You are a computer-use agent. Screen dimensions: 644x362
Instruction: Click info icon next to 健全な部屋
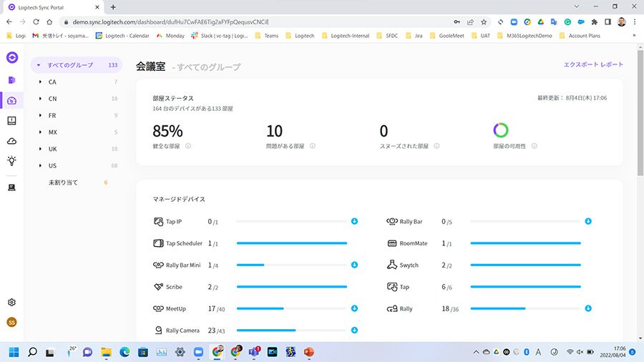188,146
